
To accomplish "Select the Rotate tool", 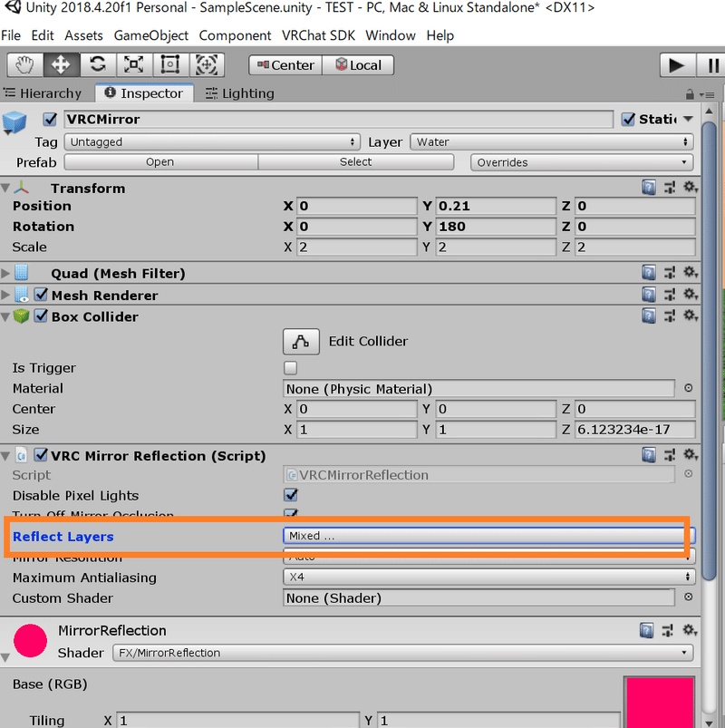I will (98, 65).
